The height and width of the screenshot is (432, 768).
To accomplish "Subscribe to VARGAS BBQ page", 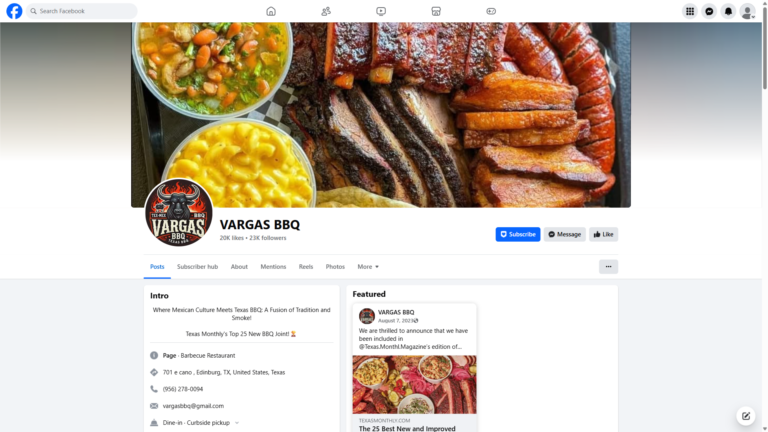I will coord(518,234).
